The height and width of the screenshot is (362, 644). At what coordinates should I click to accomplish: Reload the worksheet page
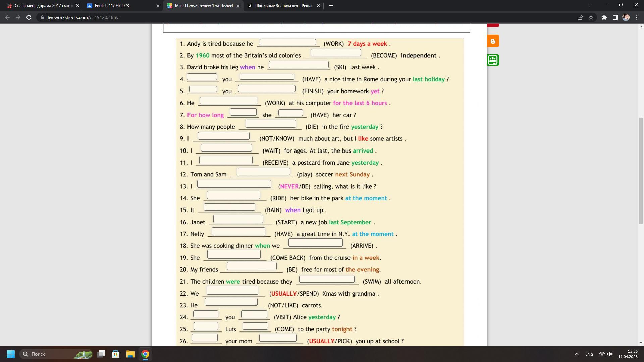point(29,17)
